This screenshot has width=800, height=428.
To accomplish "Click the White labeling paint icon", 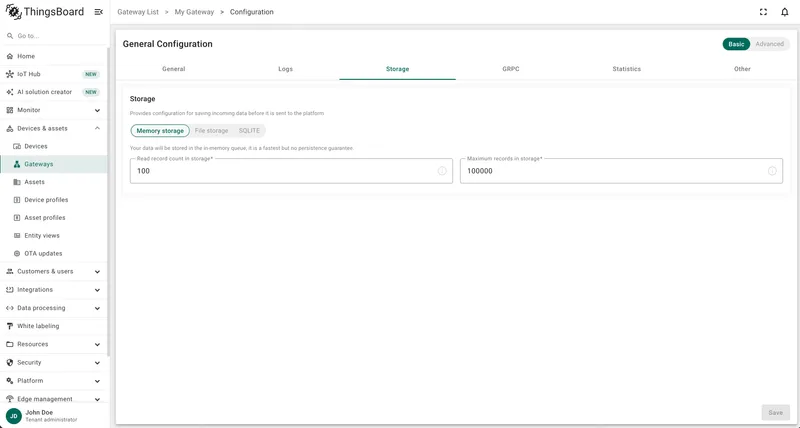I will coord(10,326).
